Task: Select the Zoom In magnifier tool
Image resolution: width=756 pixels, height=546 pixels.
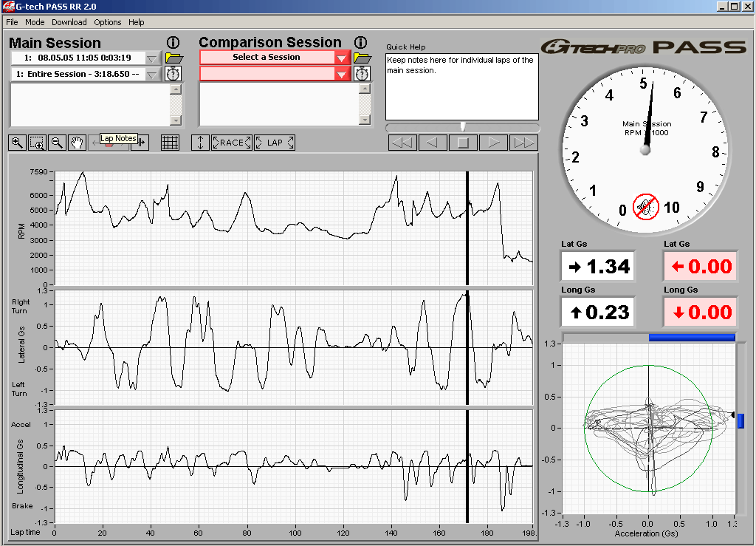Action: [16, 142]
